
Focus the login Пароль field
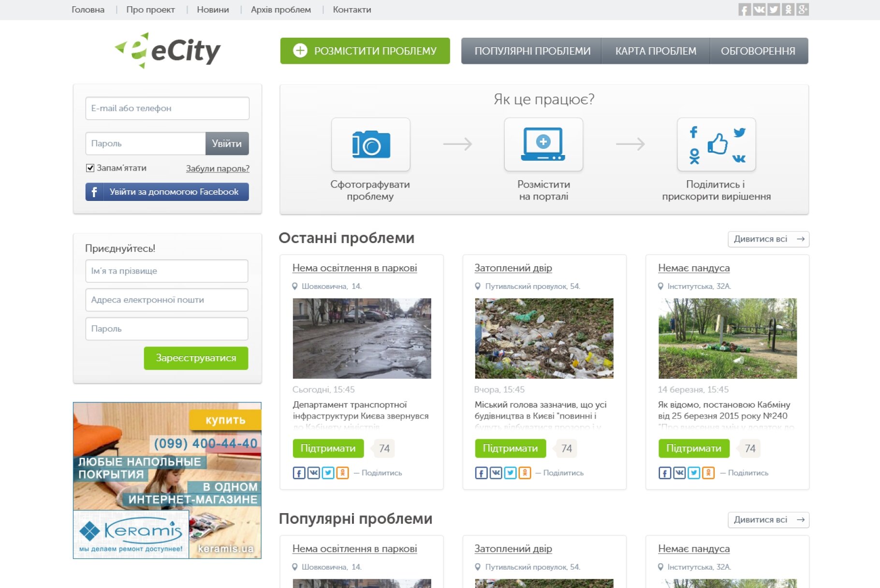tap(146, 143)
